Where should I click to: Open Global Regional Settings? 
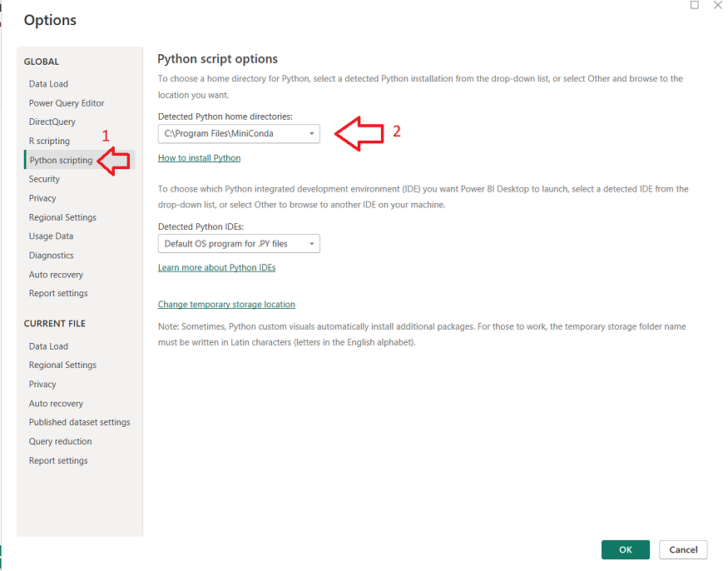pyautogui.click(x=62, y=217)
